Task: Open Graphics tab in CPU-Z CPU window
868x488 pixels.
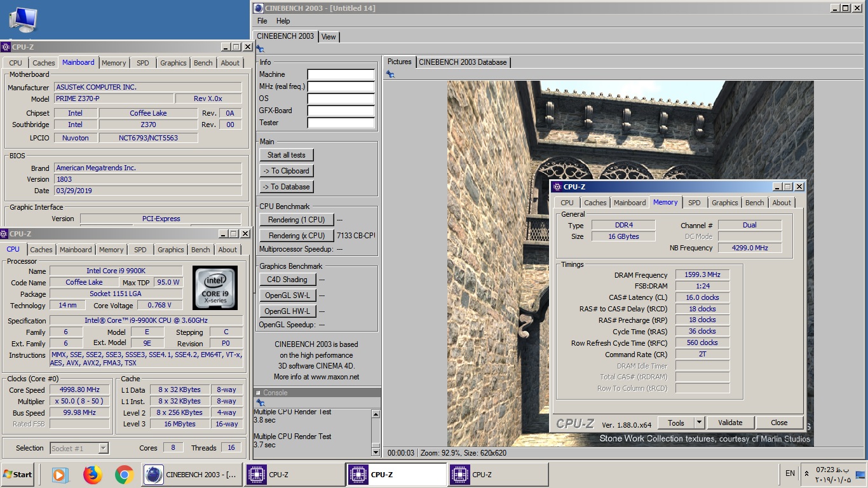Action: pyautogui.click(x=171, y=250)
